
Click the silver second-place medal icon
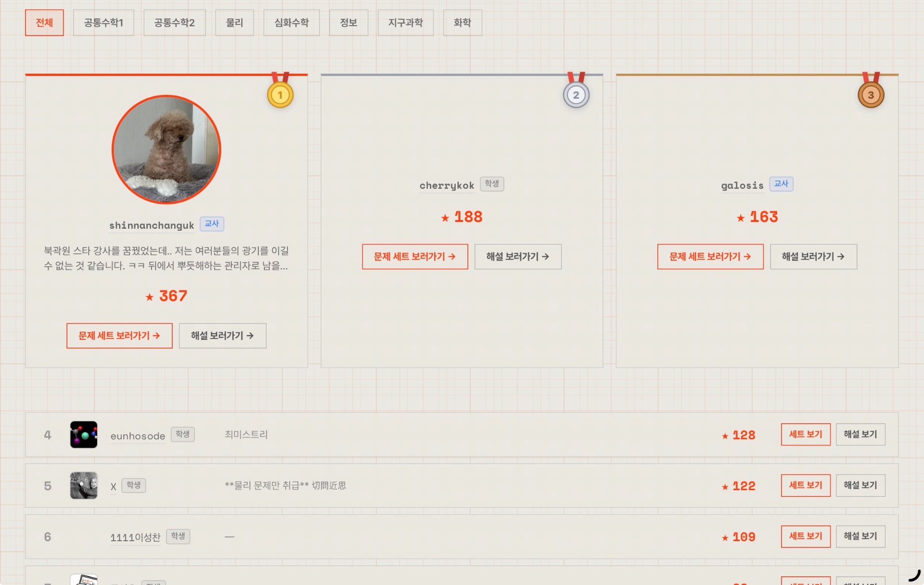point(576,95)
